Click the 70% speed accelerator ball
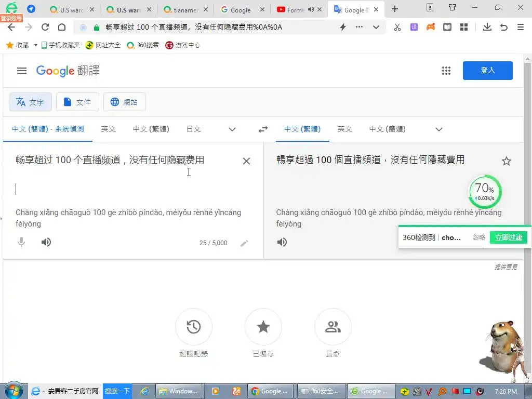The width and height of the screenshot is (532, 399). pyautogui.click(x=485, y=192)
